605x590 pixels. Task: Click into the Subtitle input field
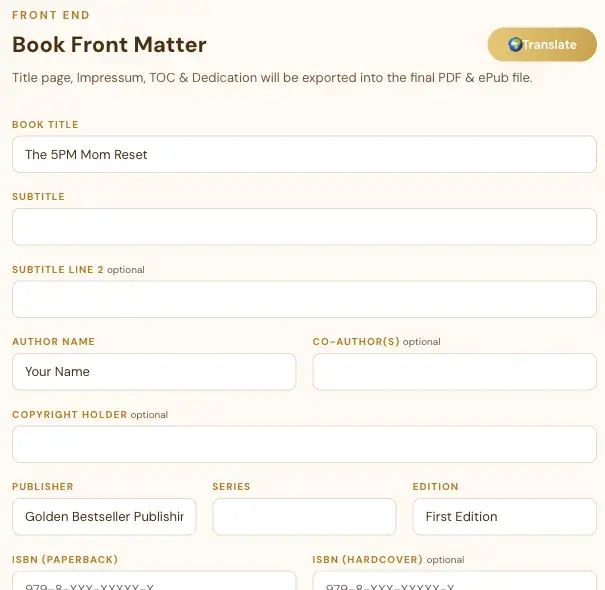(x=304, y=227)
